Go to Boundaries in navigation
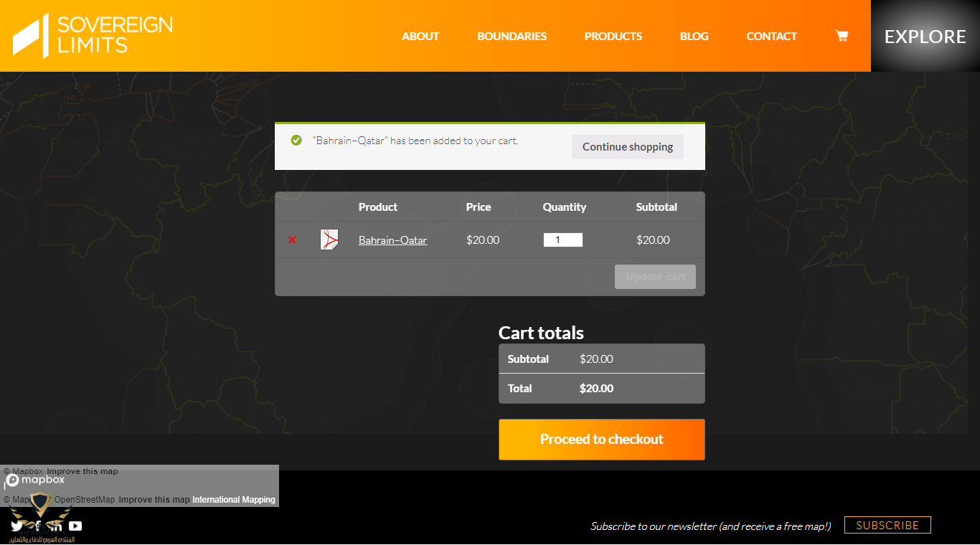 [512, 36]
